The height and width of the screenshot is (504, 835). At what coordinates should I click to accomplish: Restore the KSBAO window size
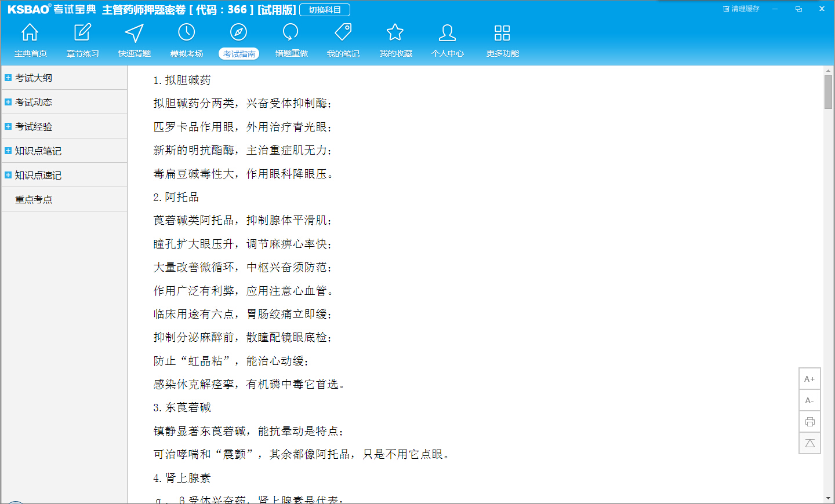tap(798, 9)
